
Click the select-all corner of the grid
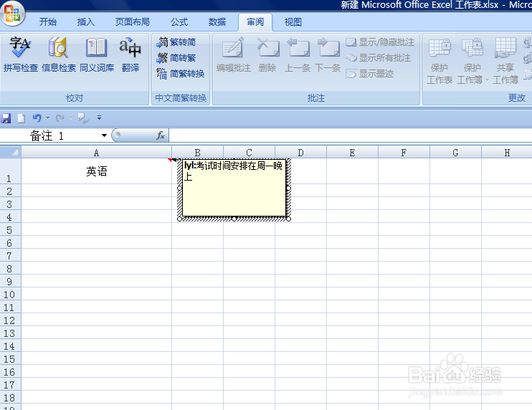[11, 153]
